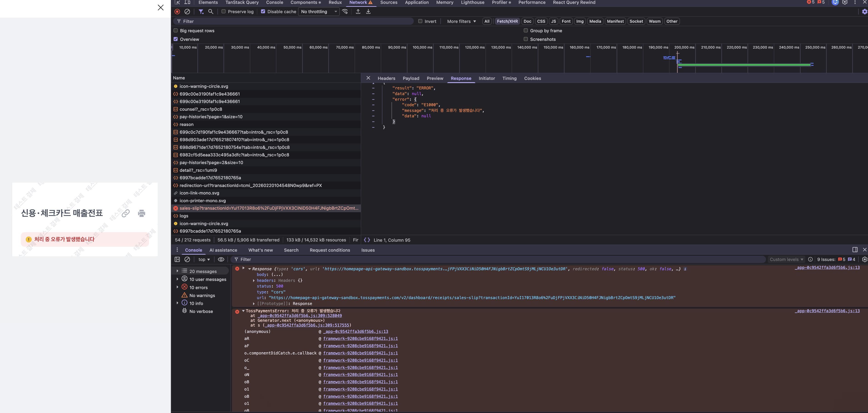Uncheck the Disable cache checkbox
868x413 pixels.
[263, 11]
